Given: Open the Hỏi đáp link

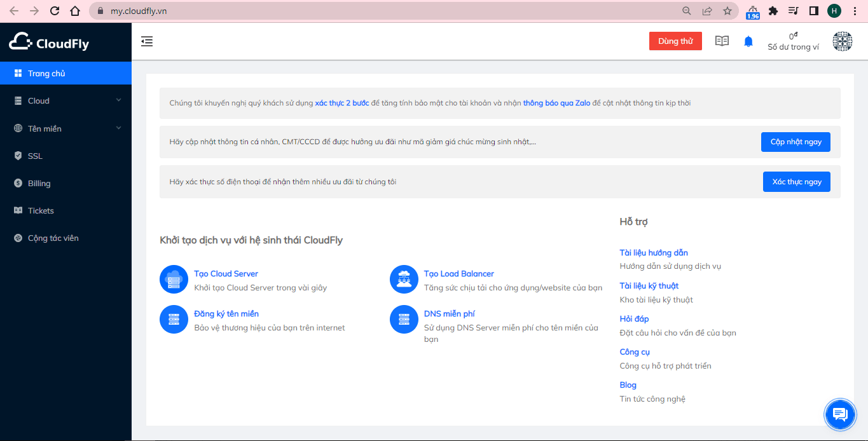Looking at the screenshot, I should pyautogui.click(x=634, y=319).
